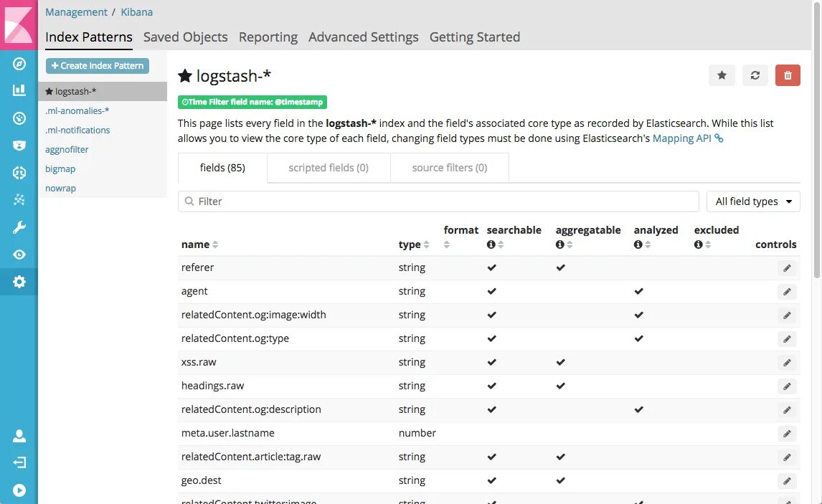
Task: Open the user profile icon in sidebar
Action: [19, 435]
